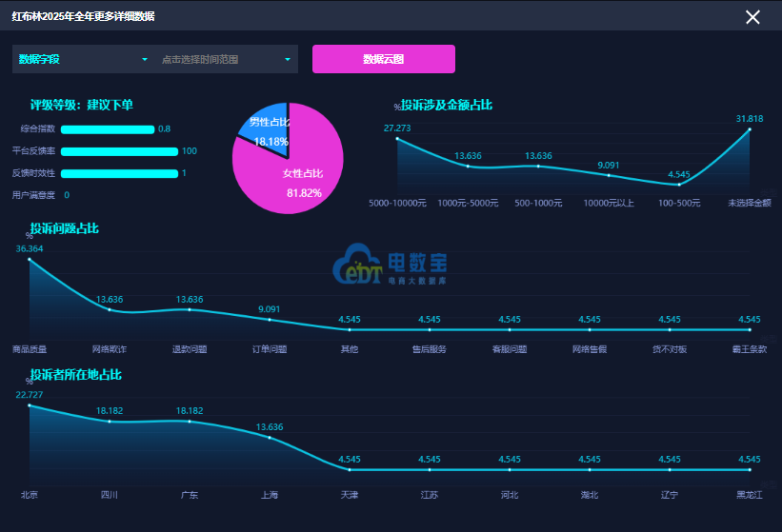This screenshot has height=532, width=782.
Task: Click the 9.091 point for 订单问题
Action: [x=270, y=320]
